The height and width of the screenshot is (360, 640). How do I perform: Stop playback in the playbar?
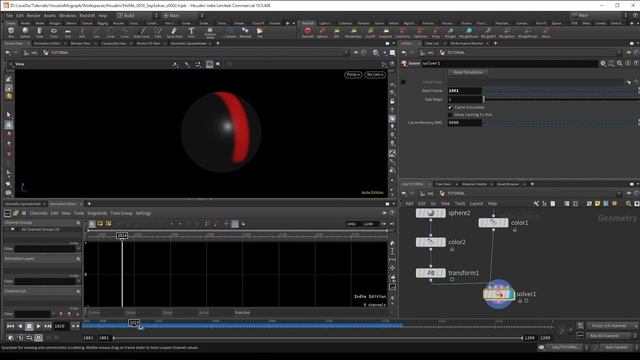click(x=29, y=326)
